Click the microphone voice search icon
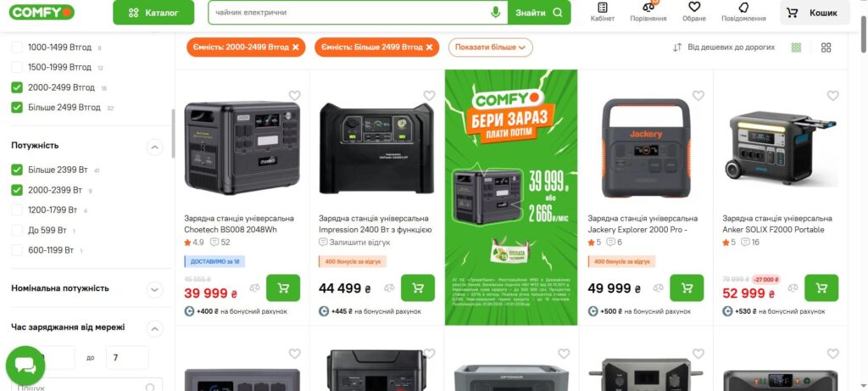 pos(495,12)
